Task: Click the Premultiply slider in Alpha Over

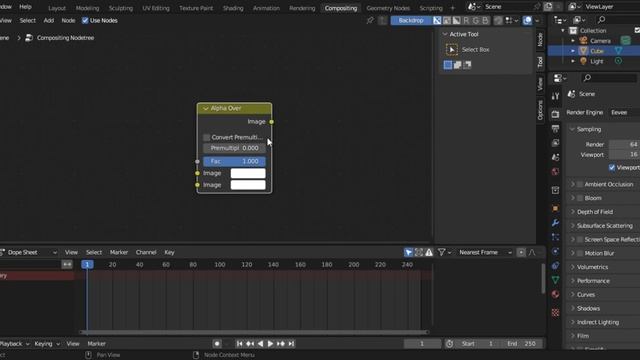Action: point(234,148)
